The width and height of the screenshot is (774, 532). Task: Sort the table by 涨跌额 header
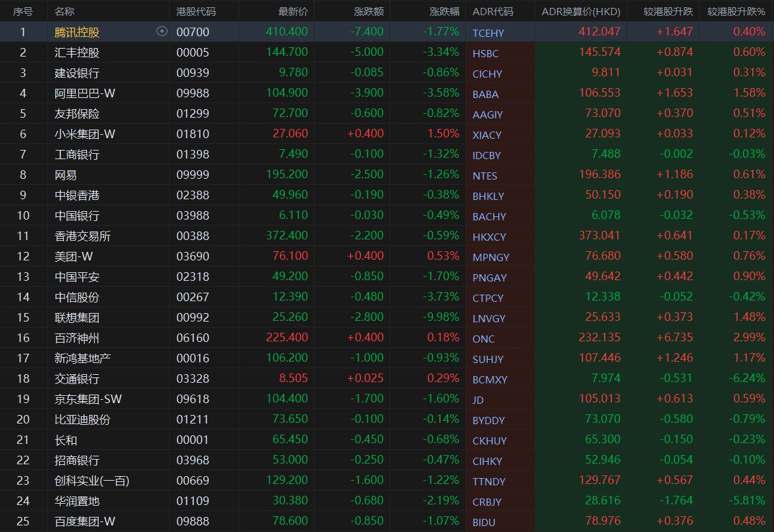pos(369,11)
